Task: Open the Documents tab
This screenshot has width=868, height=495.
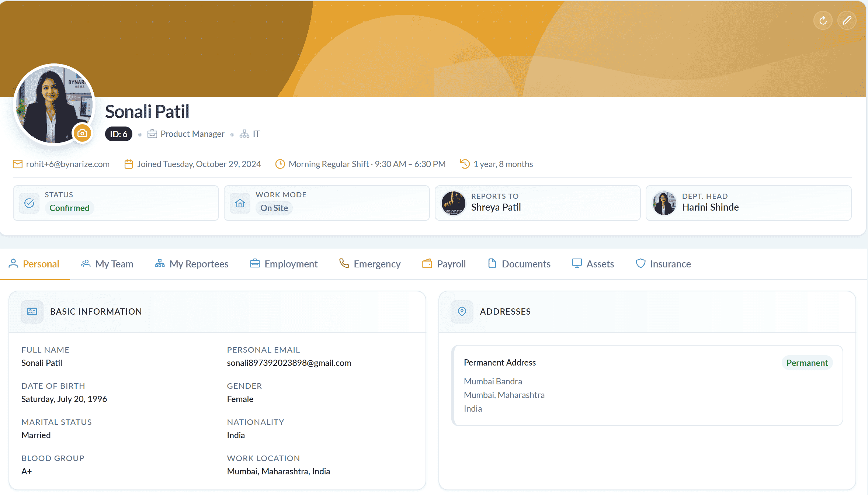Action: (519, 264)
